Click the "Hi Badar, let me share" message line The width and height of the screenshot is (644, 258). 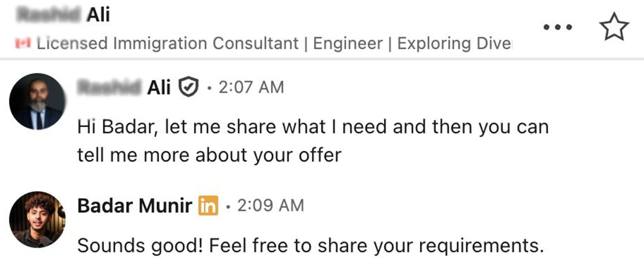(312, 127)
